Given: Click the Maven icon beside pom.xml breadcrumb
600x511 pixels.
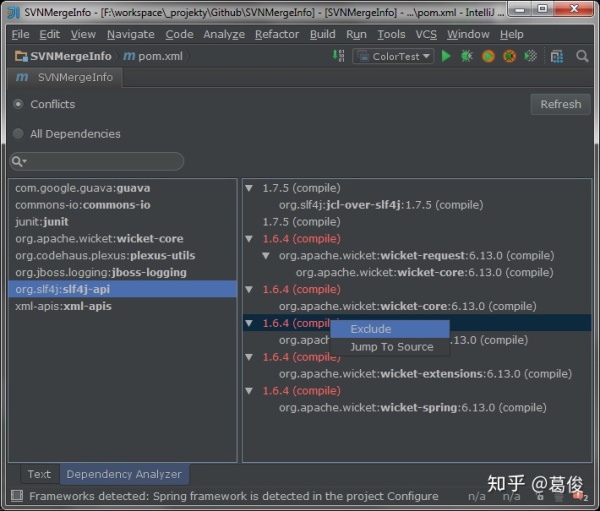Looking at the screenshot, I should click(x=129, y=56).
